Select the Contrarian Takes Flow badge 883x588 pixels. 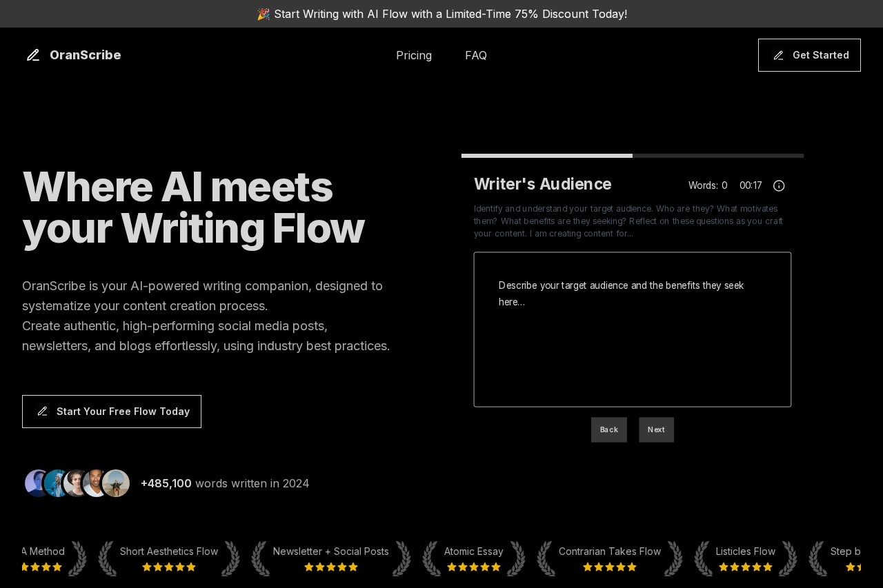click(x=609, y=551)
